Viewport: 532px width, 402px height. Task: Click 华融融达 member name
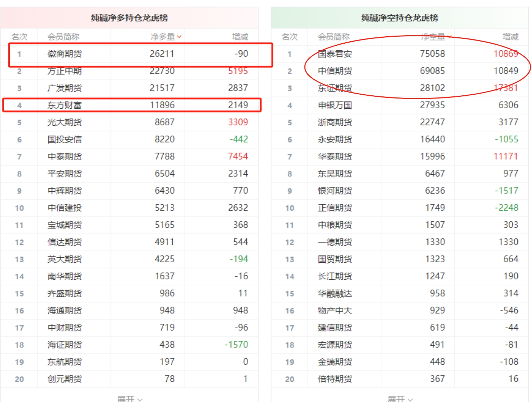point(335,293)
